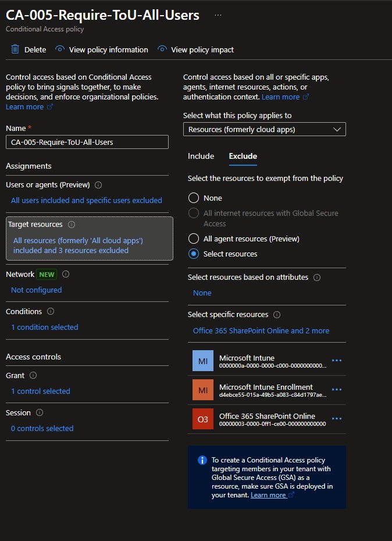Open more options for Microsoft Intune Enrollment
This screenshot has height=541, width=392.
[336, 390]
